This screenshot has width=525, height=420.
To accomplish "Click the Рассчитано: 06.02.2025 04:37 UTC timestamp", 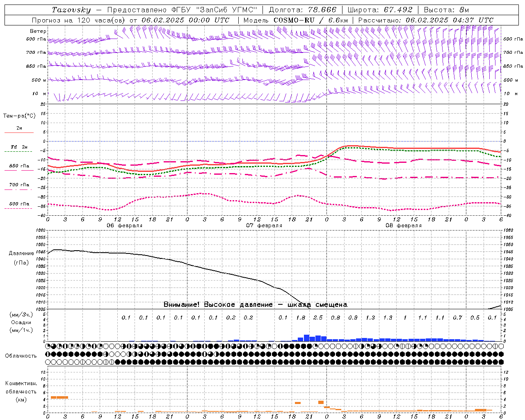I will (x=426, y=20).
